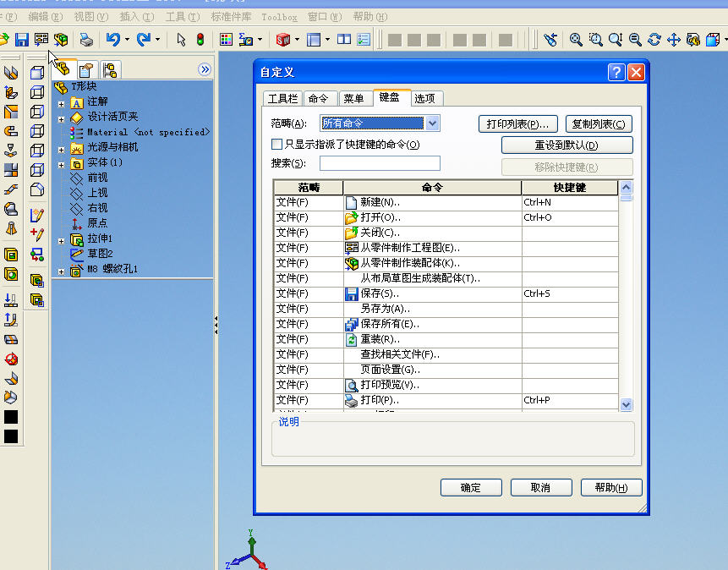Click the Redo arrow icon

pos(144,40)
